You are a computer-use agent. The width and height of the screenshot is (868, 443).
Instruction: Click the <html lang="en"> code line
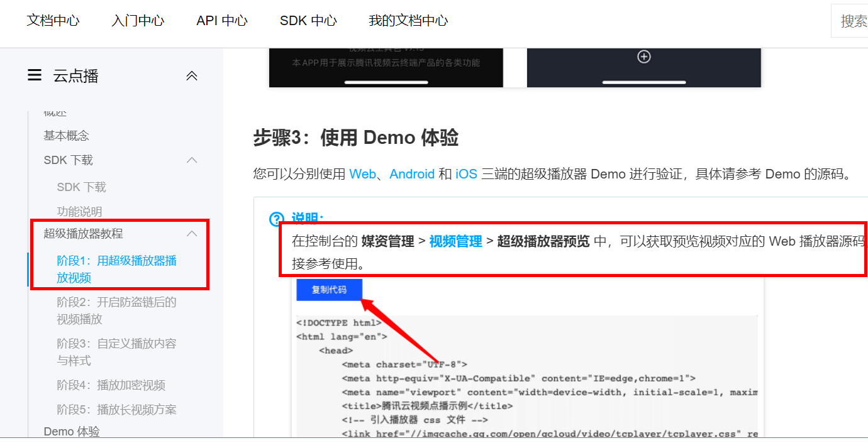click(x=342, y=336)
